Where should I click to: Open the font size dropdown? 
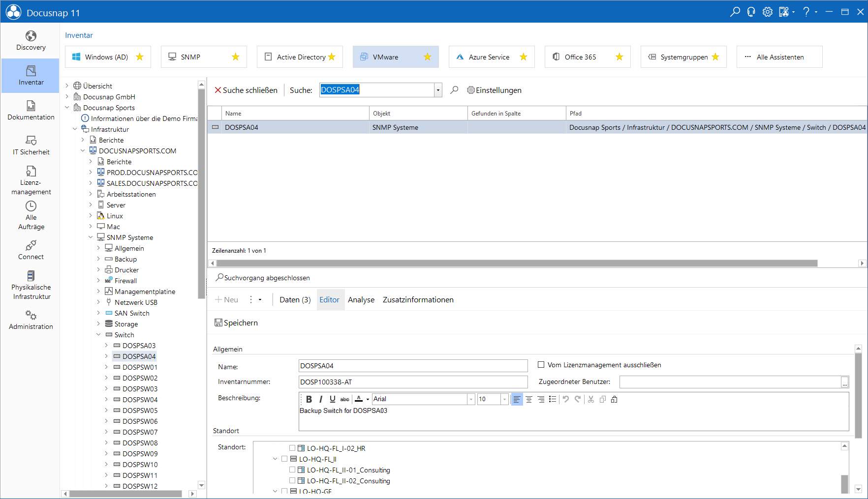[504, 399]
